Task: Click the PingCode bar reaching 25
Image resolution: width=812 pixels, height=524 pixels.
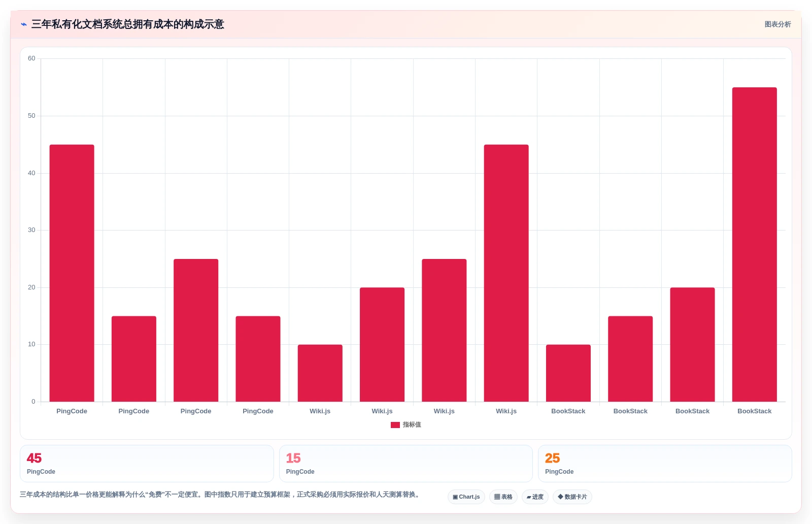Action: 196,331
